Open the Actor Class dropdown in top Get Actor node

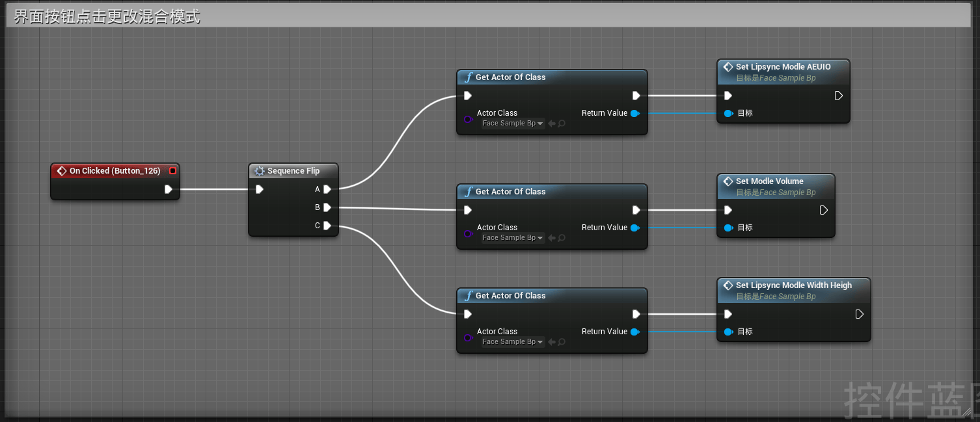pos(513,124)
